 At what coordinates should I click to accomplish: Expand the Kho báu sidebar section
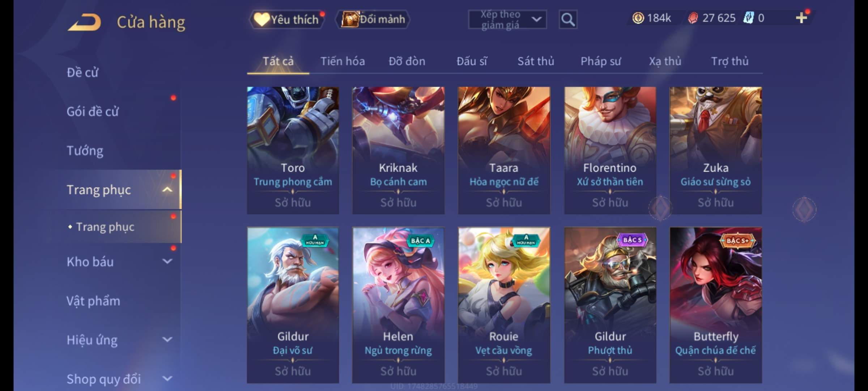pos(167,261)
